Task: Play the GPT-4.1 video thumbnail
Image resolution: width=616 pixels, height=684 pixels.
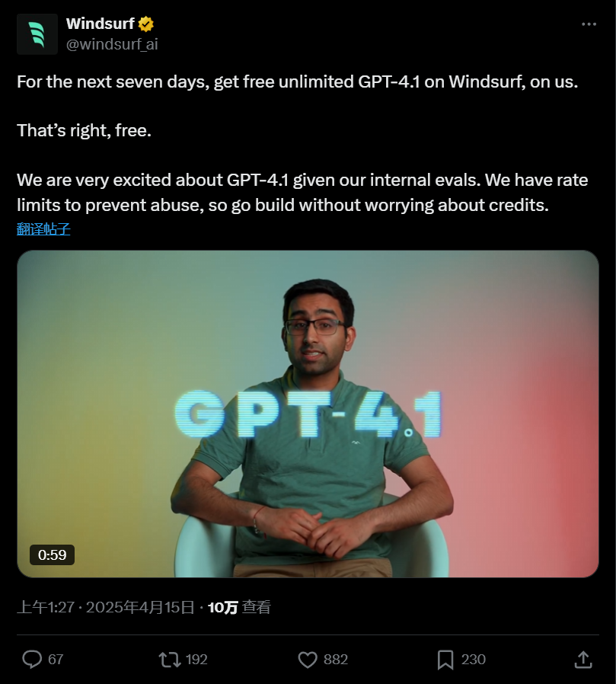Action: [308, 414]
